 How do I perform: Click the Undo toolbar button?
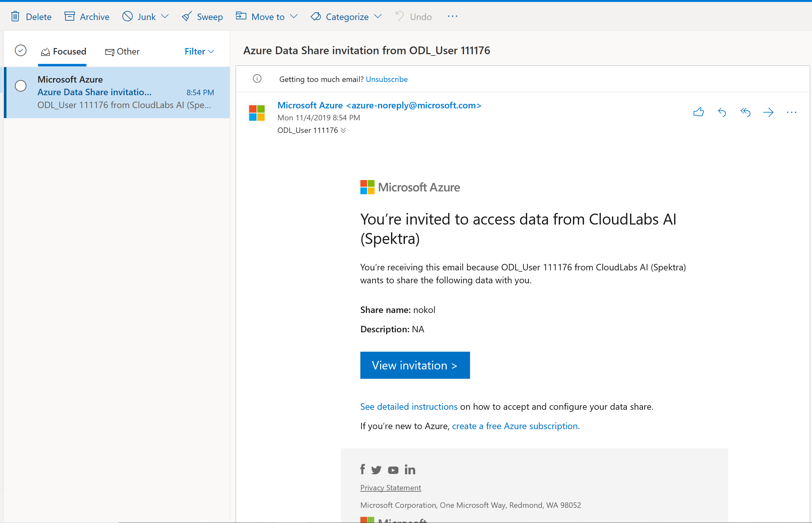[x=414, y=16]
